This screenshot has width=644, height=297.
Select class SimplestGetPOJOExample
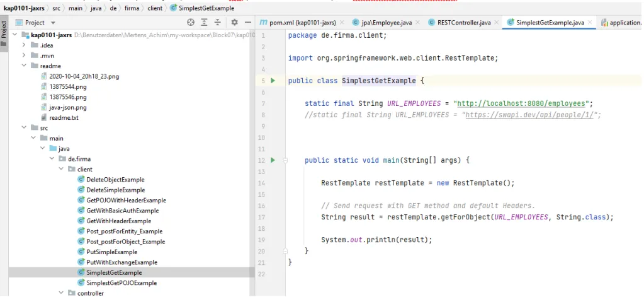coord(121,283)
